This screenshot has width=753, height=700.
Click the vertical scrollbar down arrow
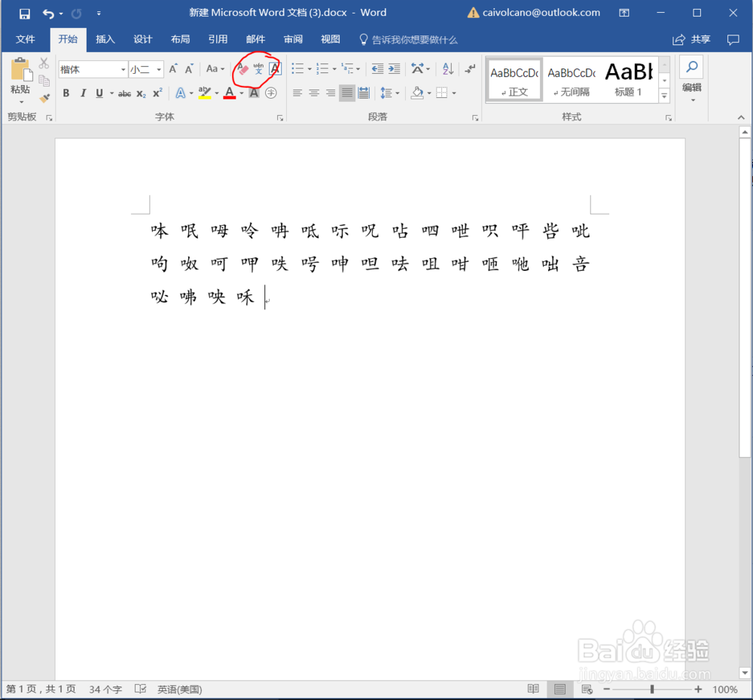coord(745,673)
